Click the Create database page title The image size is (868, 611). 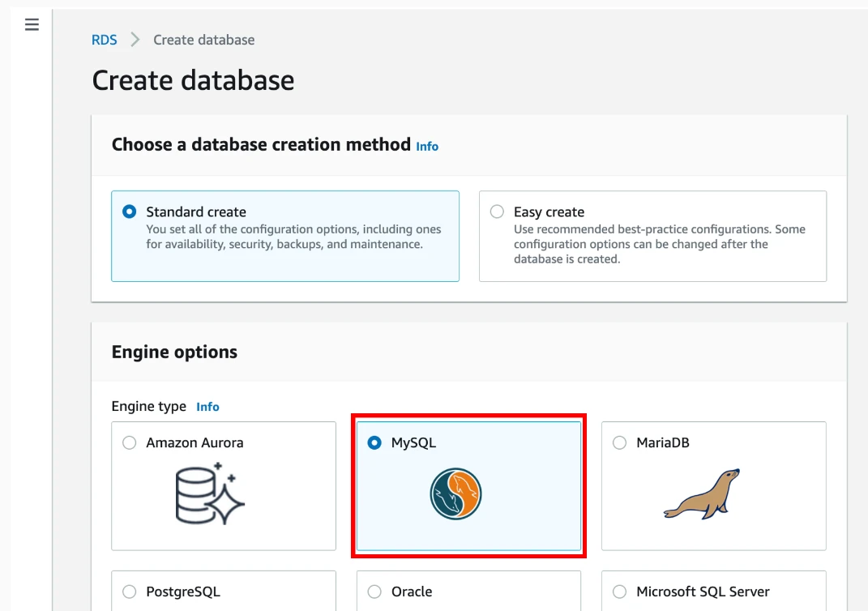coord(193,81)
